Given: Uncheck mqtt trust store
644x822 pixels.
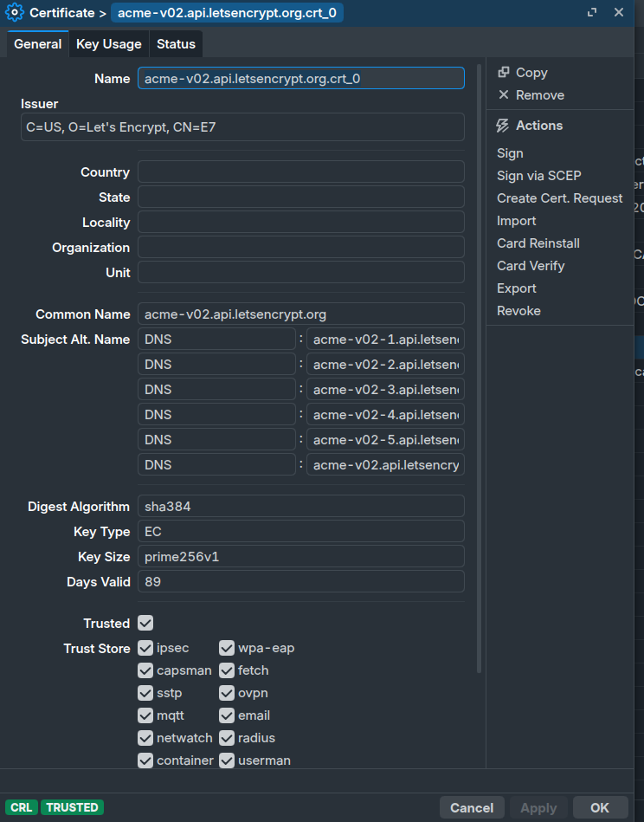Looking at the screenshot, I should pos(145,715).
